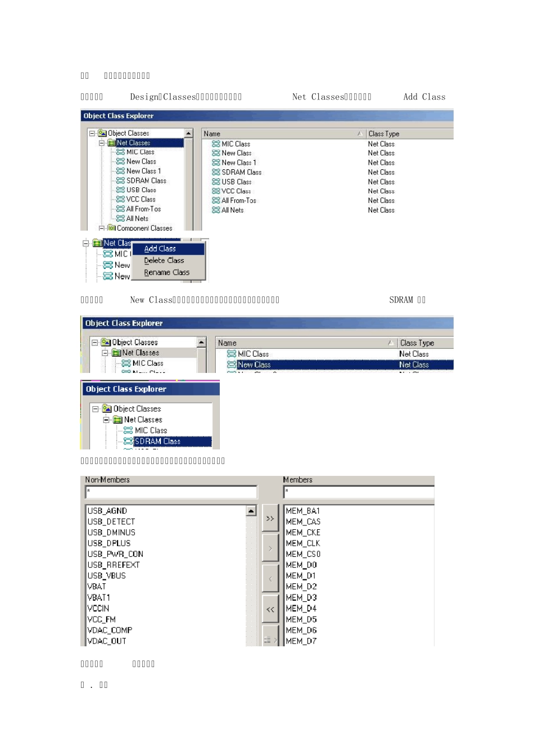Select MEM_CLK in Members list
Viewport: 534px width, 756px height.
click(x=303, y=543)
